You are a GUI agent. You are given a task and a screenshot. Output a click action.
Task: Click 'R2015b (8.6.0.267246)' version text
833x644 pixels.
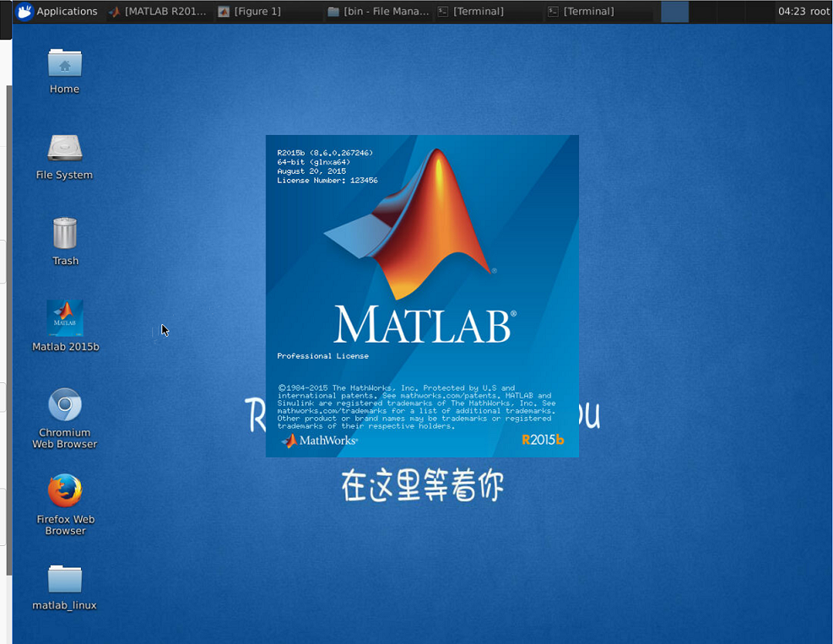click(x=325, y=153)
